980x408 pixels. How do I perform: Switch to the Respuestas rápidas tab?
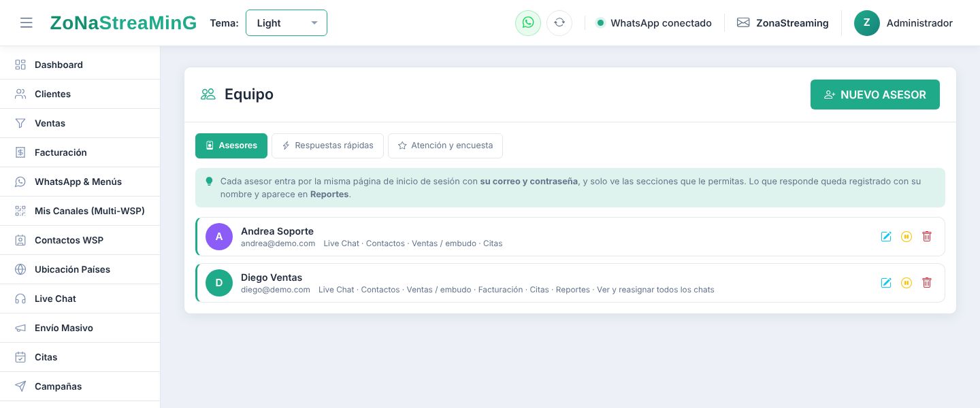pyautogui.click(x=327, y=146)
